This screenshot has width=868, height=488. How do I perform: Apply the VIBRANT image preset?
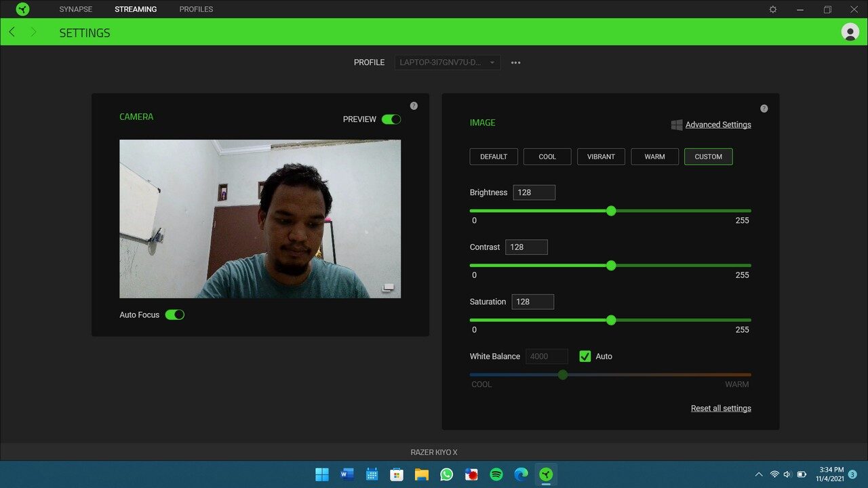pos(601,157)
